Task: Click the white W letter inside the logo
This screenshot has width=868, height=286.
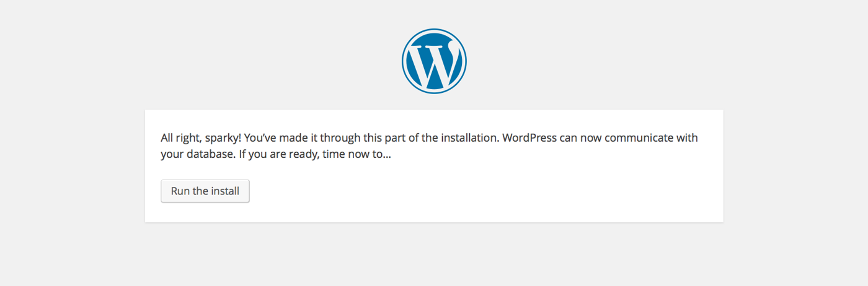Action: pyautogui.click(x=434, y=63)
